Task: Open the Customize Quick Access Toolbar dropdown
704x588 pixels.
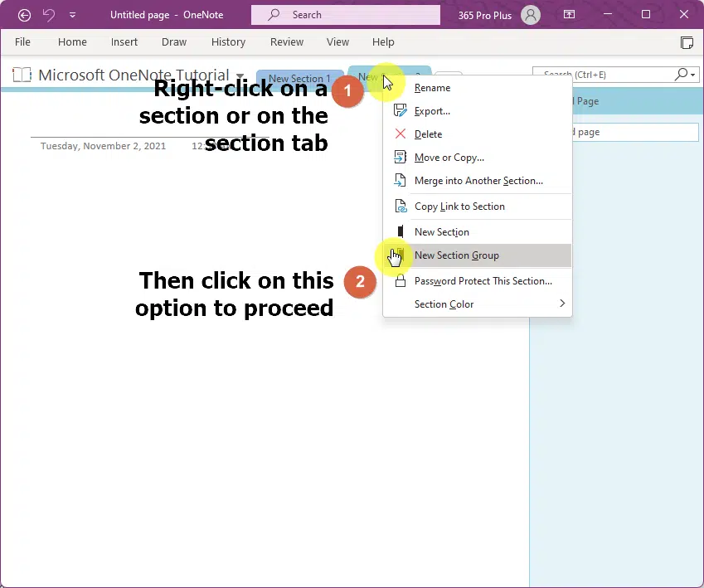Action: pyautogui.click(x=72, y=15)
